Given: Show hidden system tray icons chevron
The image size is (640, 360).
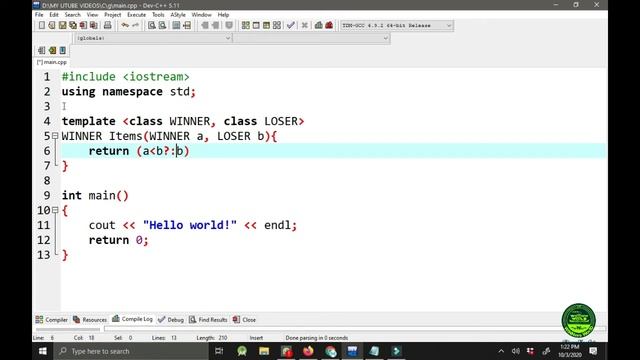Looking at the screenshot, I should click(501, 351).
